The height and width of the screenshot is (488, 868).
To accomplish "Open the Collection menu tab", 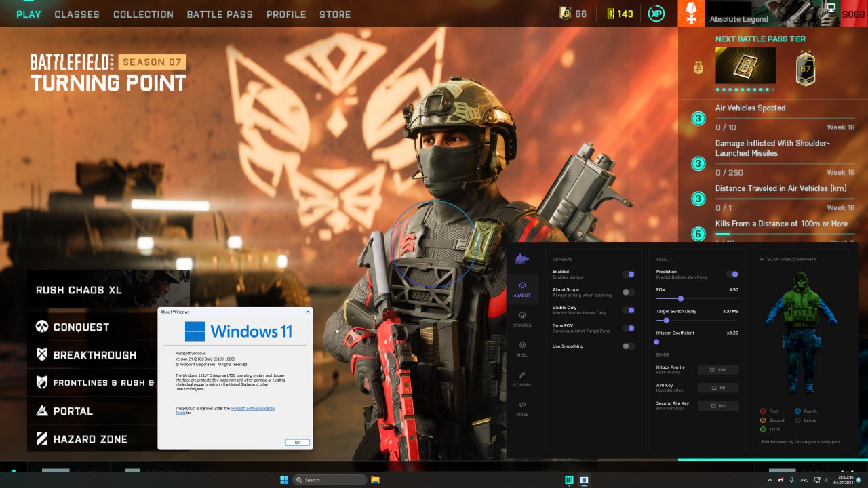I will tap(143, 14).
